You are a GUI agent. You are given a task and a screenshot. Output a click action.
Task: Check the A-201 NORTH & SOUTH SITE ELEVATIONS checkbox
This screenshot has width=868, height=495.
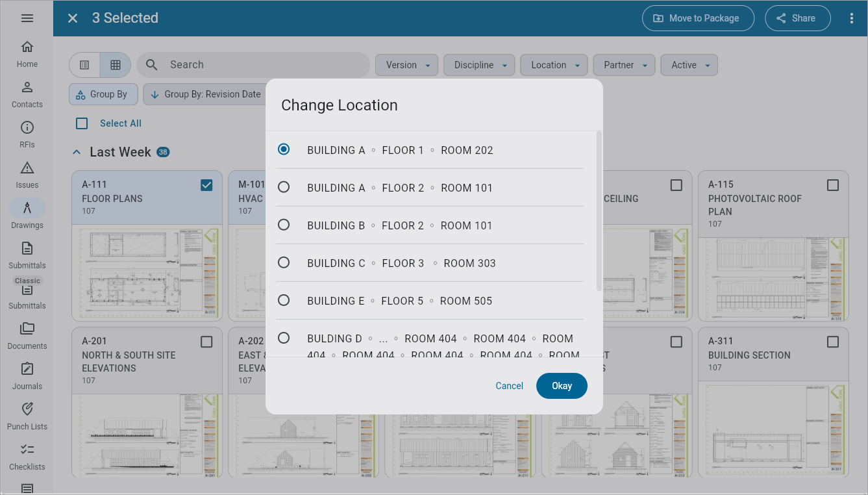tap(206, 342)
